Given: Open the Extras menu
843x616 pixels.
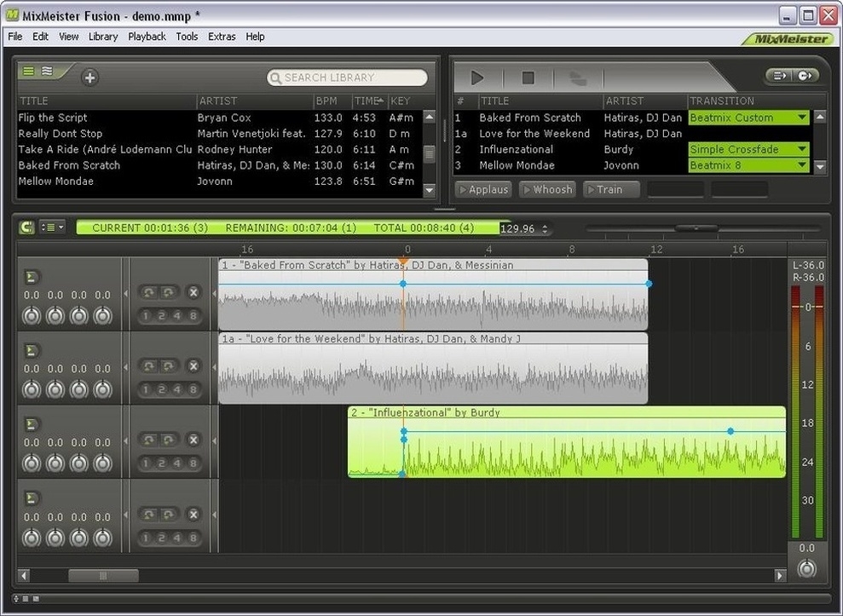Looking at the screenshot, I should [222, 37].
